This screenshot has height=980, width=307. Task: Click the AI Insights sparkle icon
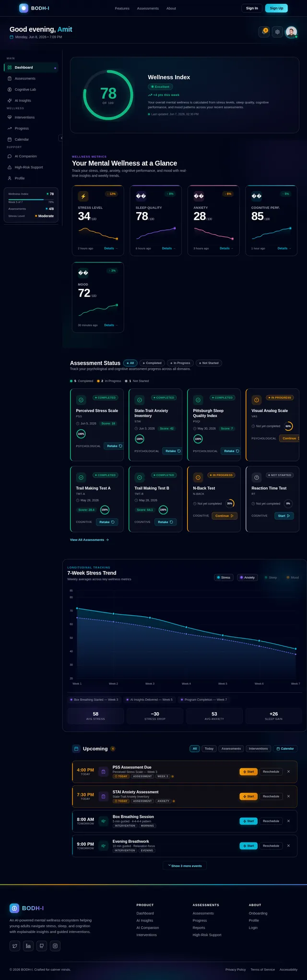(x=10, y=100)
